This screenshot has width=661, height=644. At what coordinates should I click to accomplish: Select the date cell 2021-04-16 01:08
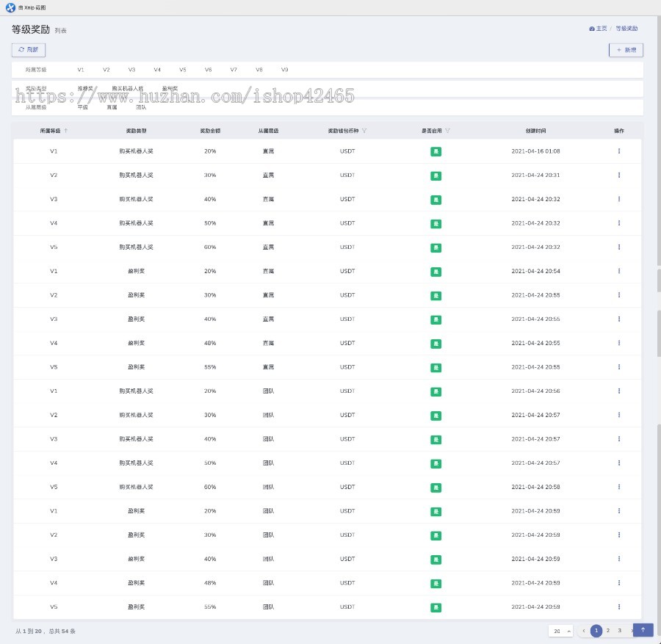pos(535,151)
